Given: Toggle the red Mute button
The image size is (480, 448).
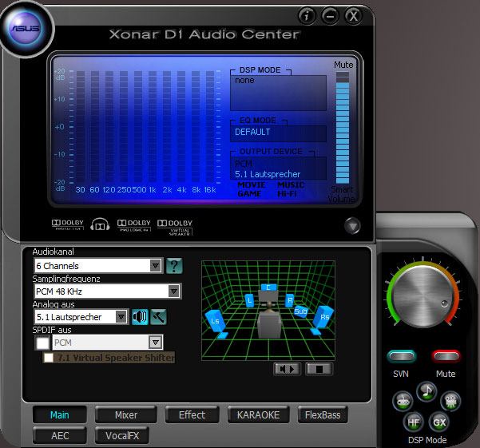Looking at the screenshot, I should [446, 356].
